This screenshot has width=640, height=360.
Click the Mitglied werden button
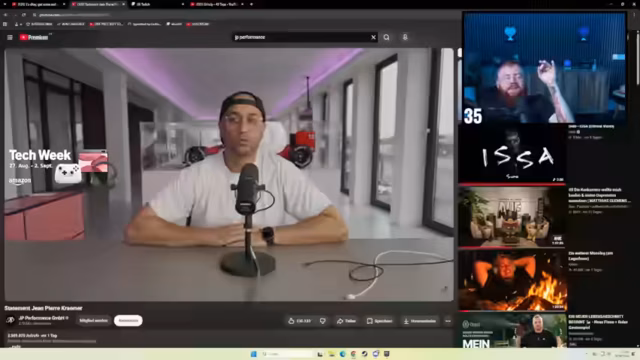click(x=93, y=320)
